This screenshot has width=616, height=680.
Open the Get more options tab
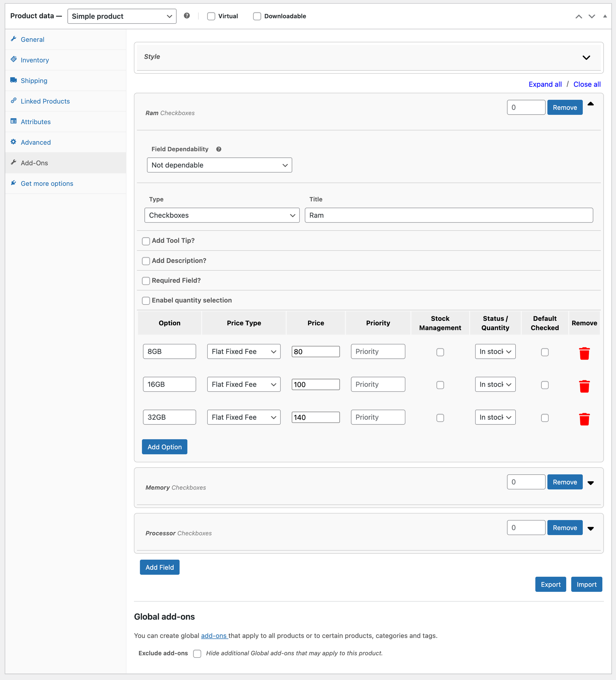click(47, 183)
